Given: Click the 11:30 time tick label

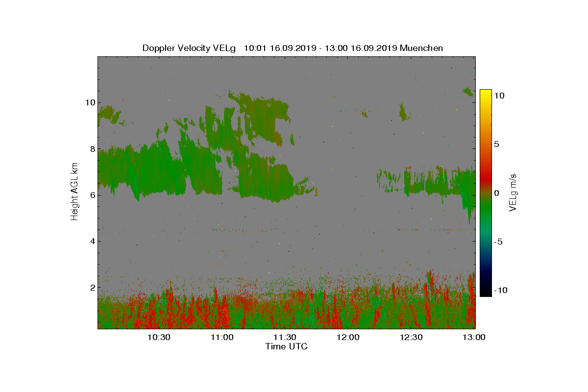Looking at the screenshot, I should click(285, 337).
